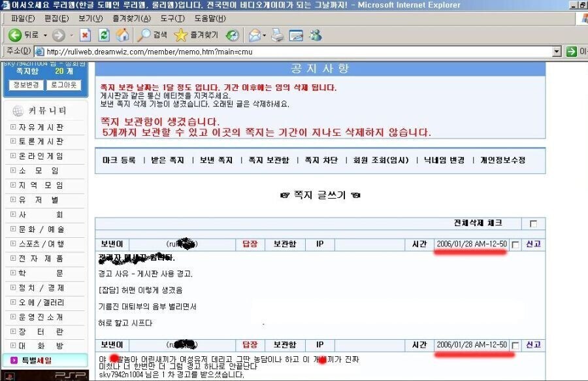Expand the Back button history dropdown
Screen dimensions: 588x381
click(x=44, y=36)
